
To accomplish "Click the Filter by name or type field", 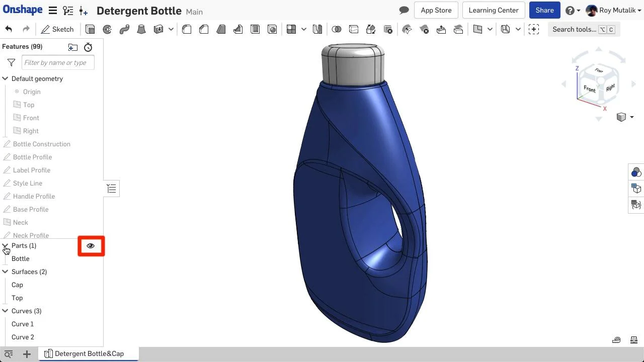I will [58, 62].
